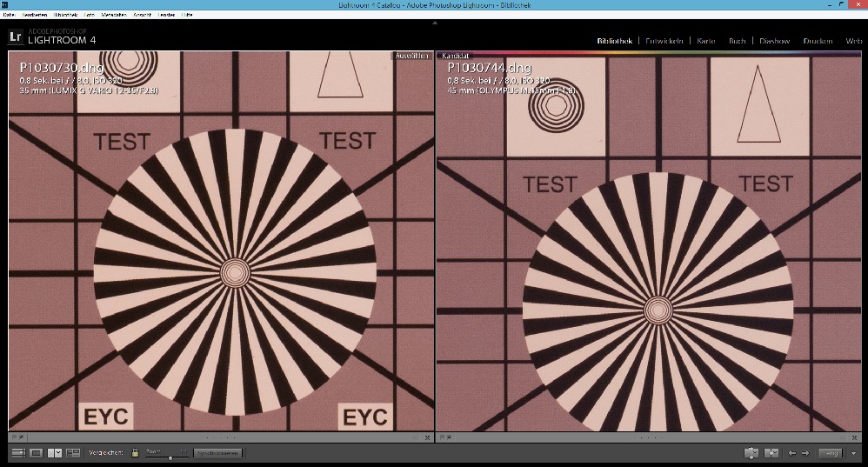Close the left Auswählen image panel X
Image resolution: width=868 pixels, height=467 pixels.
click(428, 437)
